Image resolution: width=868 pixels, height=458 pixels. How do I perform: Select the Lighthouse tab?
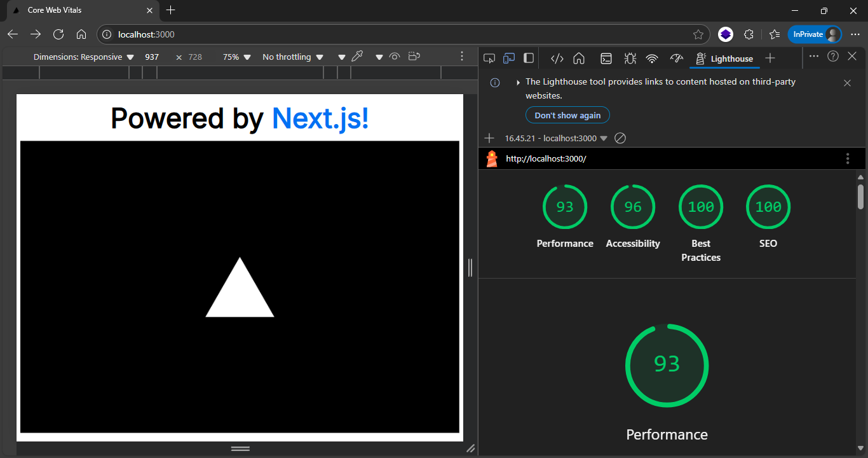point(724,59)
